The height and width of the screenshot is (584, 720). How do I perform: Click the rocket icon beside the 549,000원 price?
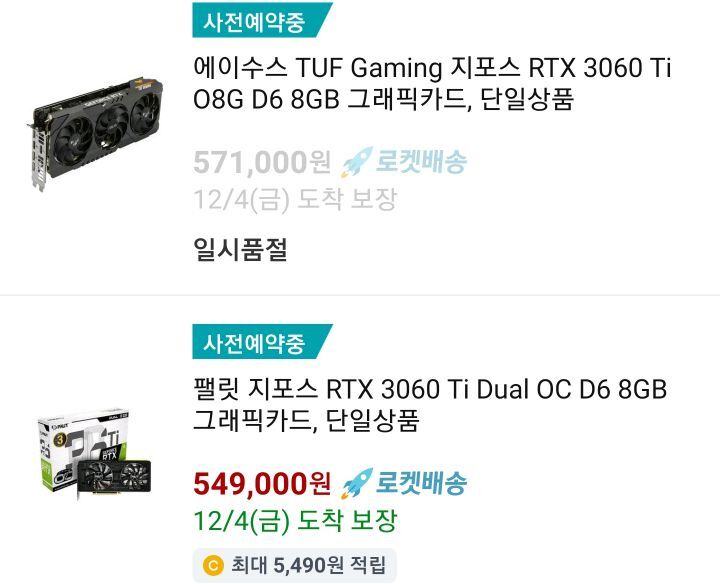click(x=357, y=483)
